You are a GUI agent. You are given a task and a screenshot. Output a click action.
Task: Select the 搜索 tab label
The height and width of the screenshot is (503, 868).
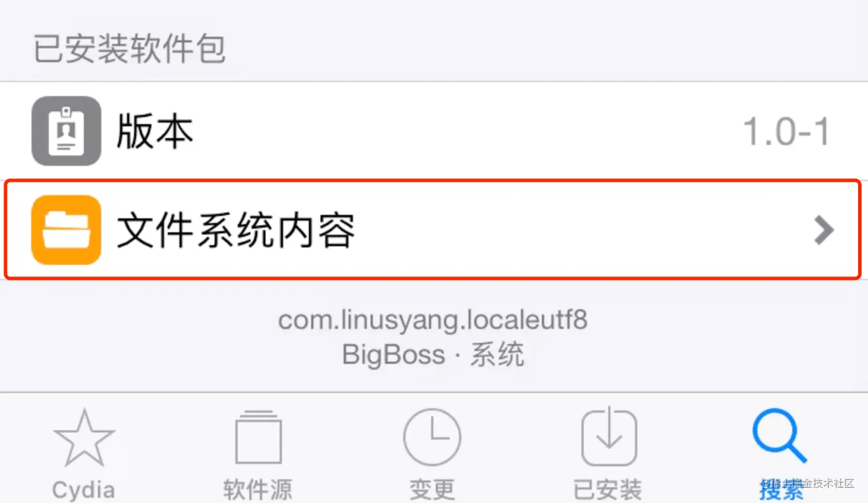(x=781, y=490)
